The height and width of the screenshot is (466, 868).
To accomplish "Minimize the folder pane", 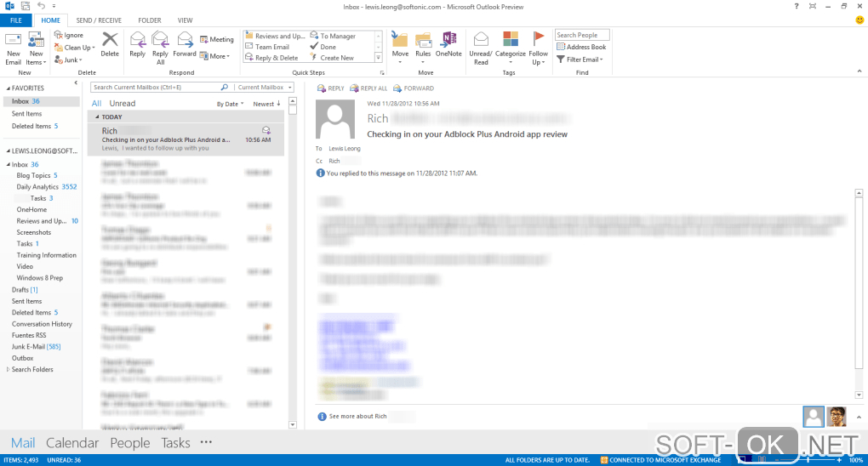I will pyautogui.click(x=76, y=83).
